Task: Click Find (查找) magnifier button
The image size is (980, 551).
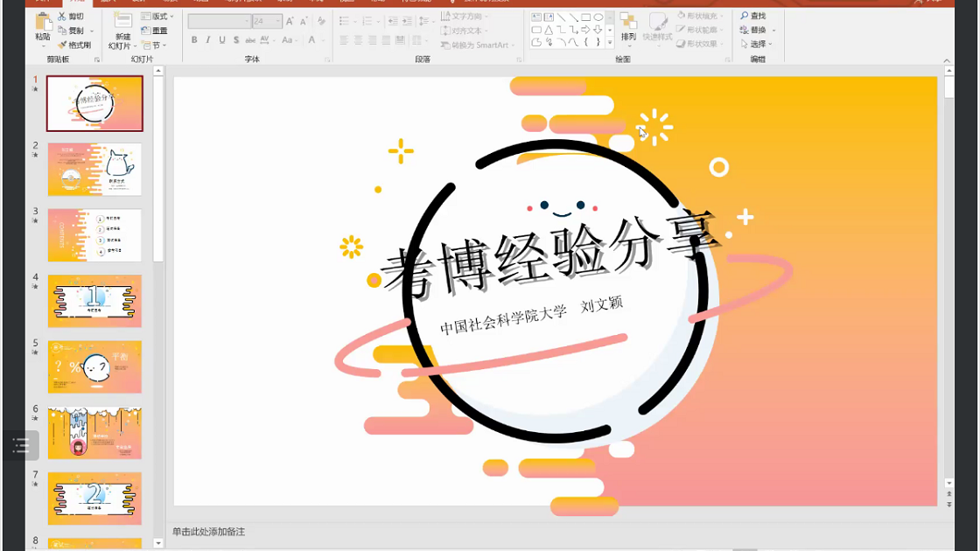Action: (752, 16)
